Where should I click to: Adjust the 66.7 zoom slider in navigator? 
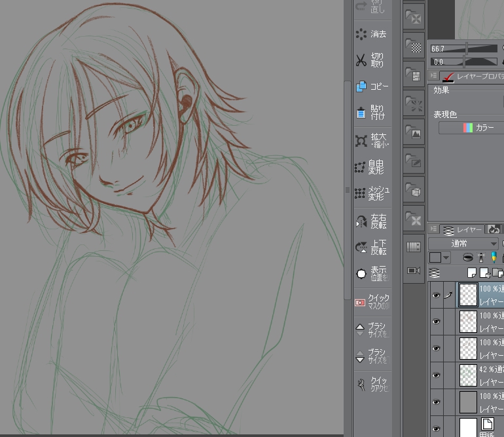(x=465, y=48)
